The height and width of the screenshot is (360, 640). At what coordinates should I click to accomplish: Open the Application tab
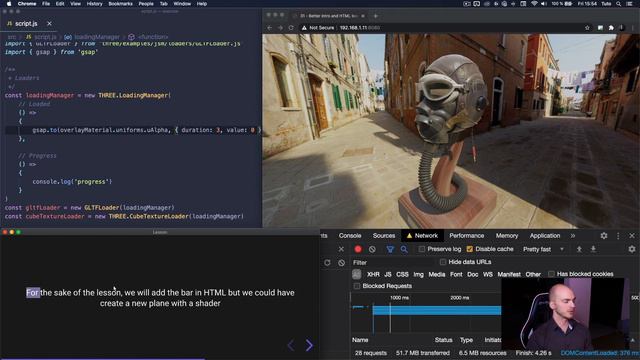point(545,236)
